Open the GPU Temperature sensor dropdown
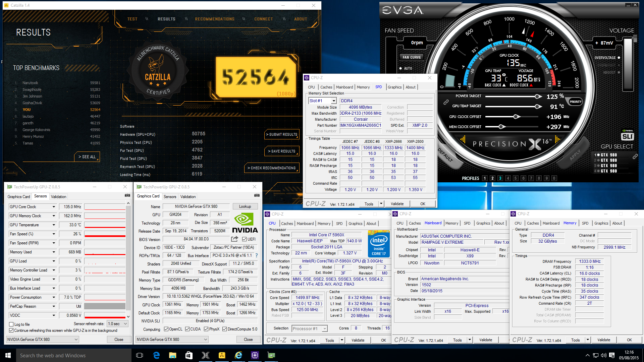This screenshot has height=362, width=644. [x=54, y=225]
